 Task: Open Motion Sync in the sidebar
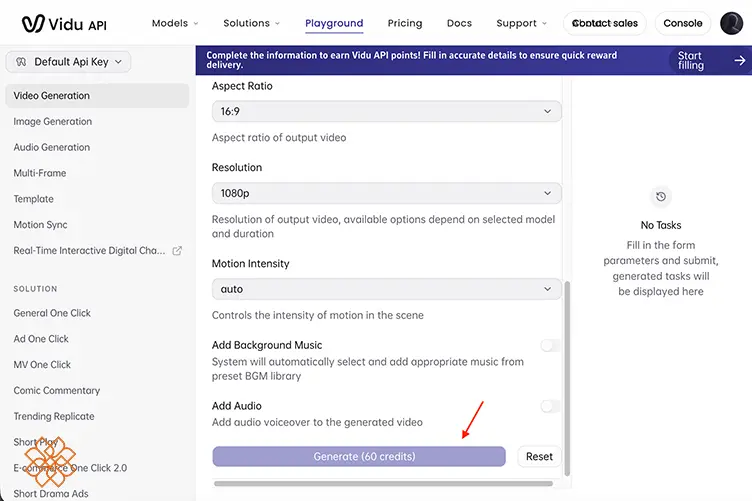40,225
